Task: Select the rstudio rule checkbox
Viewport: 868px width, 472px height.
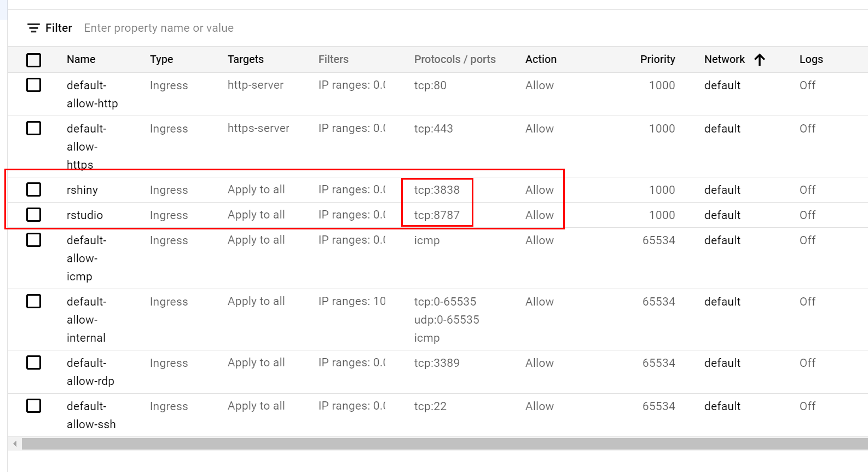Action: point(34,215)
